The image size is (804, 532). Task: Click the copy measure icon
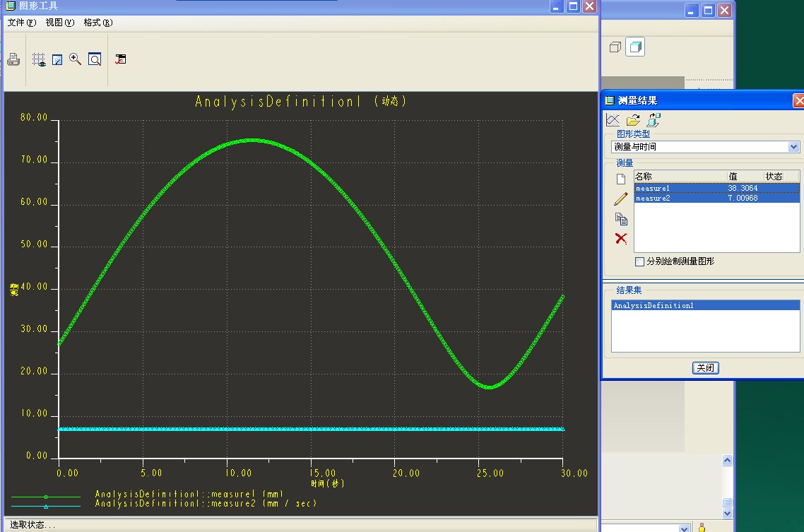[x=621, y=219]
